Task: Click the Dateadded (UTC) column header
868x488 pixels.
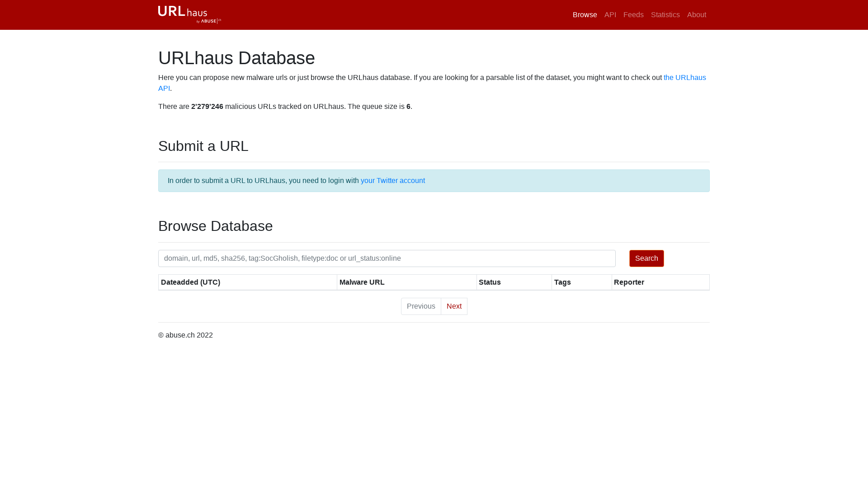Action: [x=248, y=282]
